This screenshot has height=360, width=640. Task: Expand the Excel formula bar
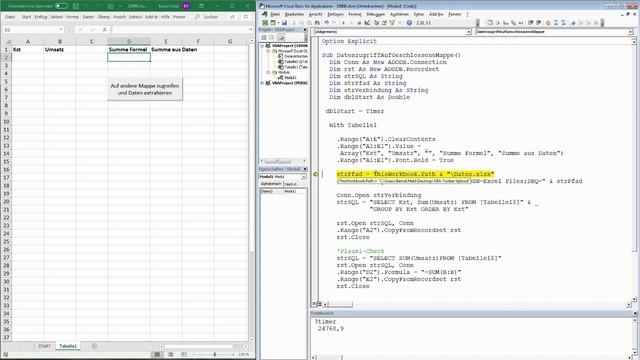point(250,30)
